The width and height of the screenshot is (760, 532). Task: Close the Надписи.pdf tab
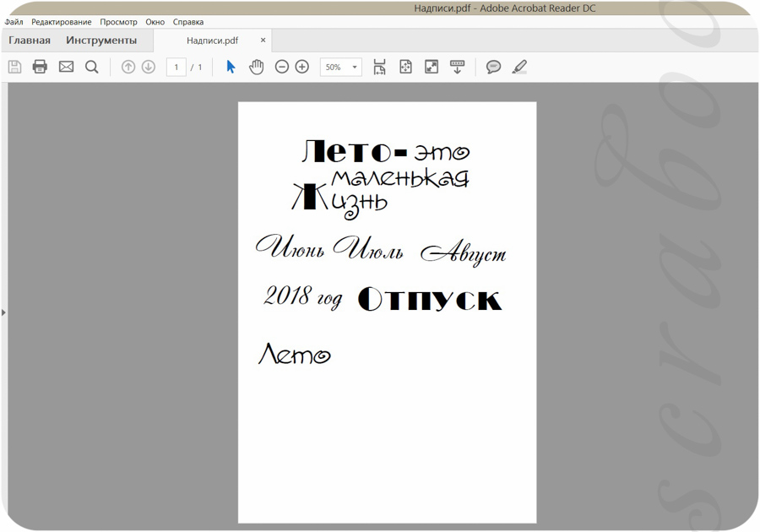263,41
